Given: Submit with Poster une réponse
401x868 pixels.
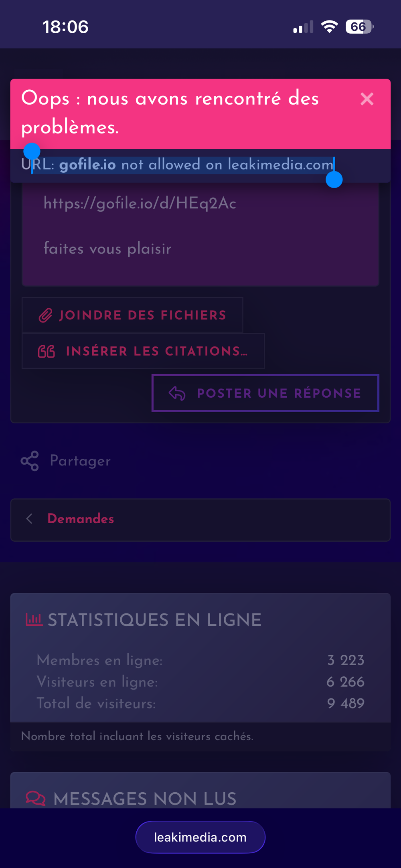Looking at the screenshot, I should coord(265,393).
